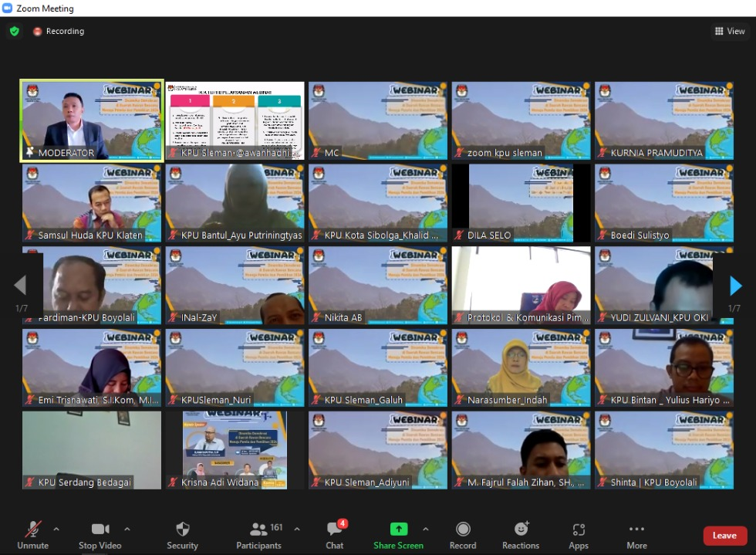
Task: Open the More options menu
Action: point(636,534)
